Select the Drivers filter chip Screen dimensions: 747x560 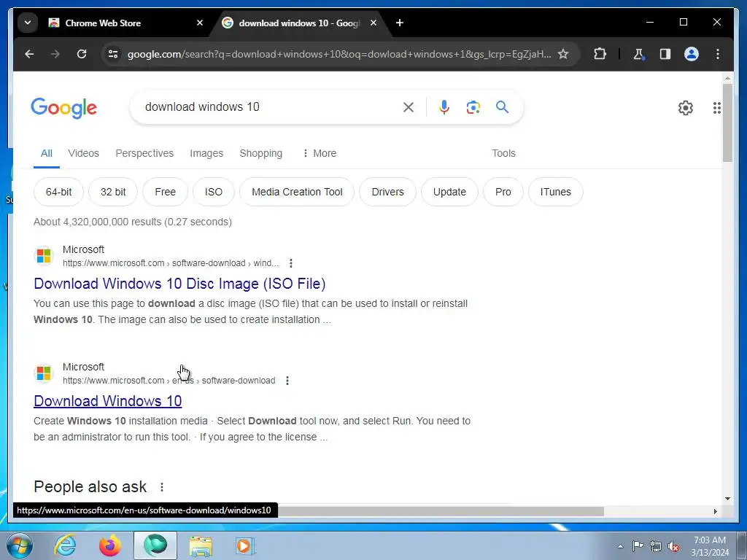(387, 192)
